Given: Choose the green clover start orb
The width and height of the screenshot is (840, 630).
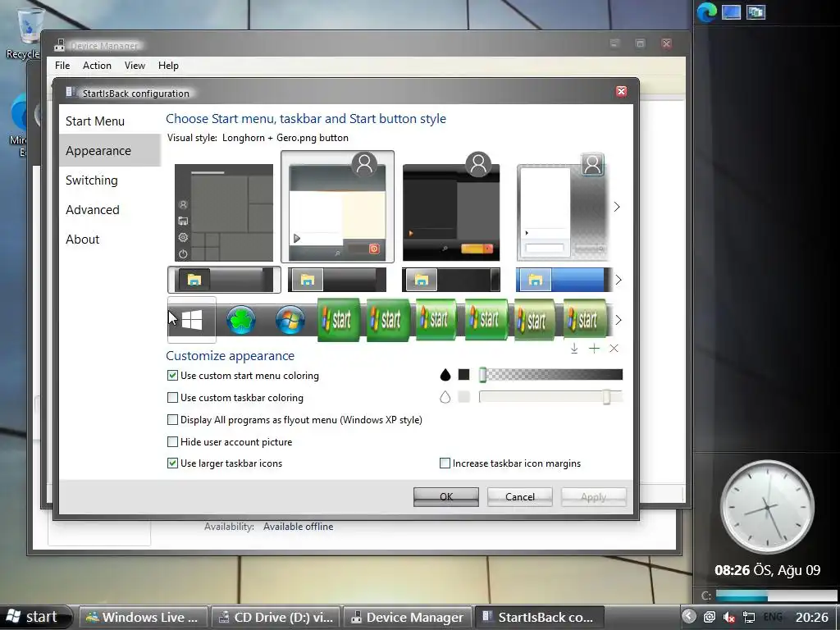Looking at the screenshot, I should pyautogui.click(x=241, y=320).
